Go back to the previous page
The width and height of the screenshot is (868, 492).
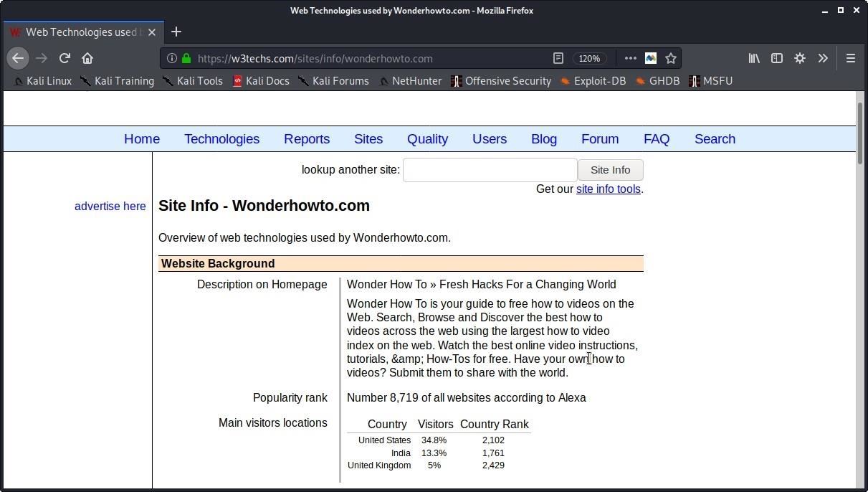(x=18, y=58)
